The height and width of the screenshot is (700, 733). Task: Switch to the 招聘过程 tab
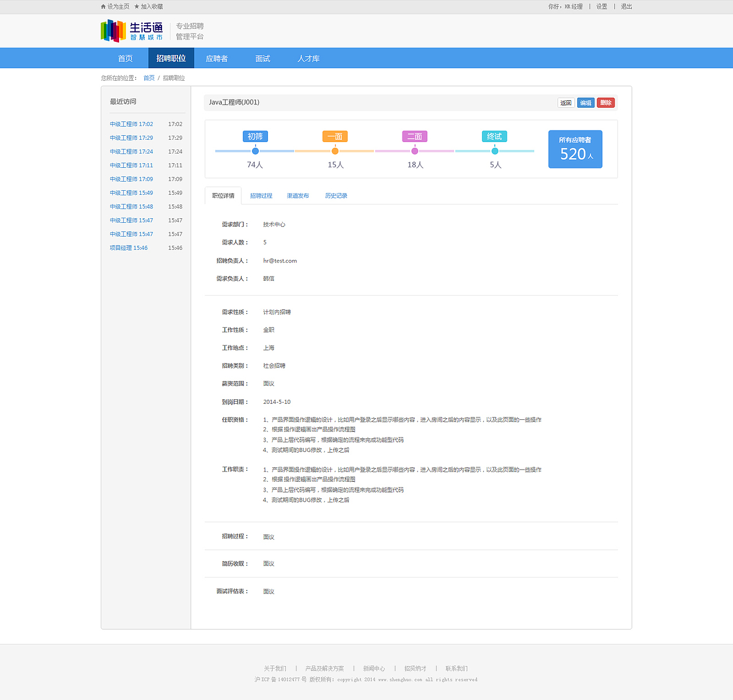[261, 196]
